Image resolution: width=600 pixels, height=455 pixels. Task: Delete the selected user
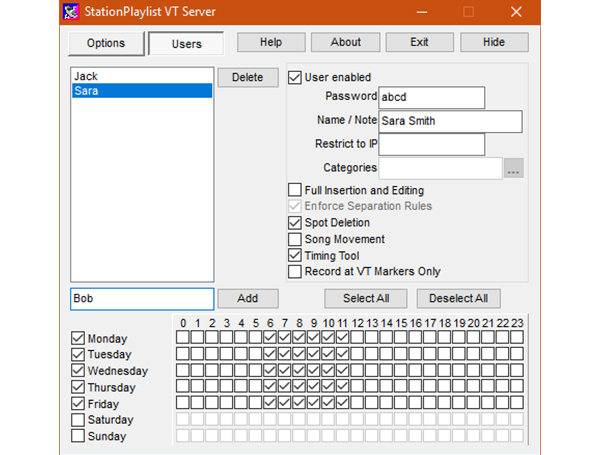point(248,77)
